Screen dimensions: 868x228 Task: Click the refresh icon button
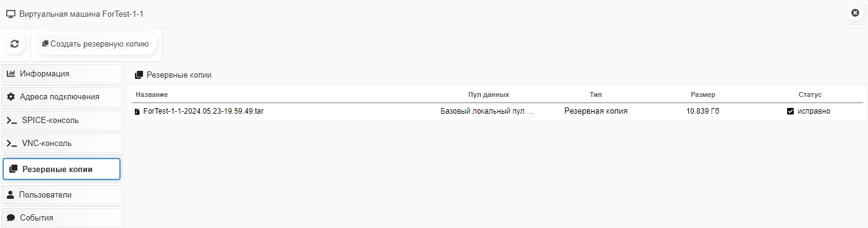(15, 44)
